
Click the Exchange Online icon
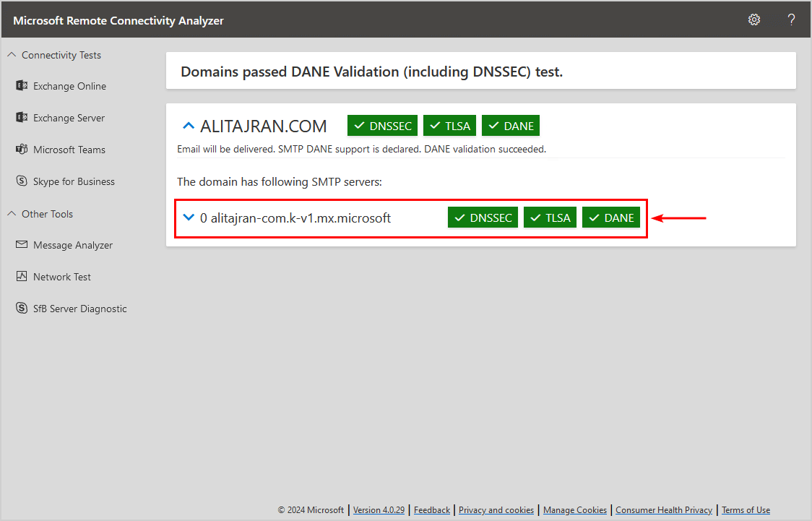(22, 85)
